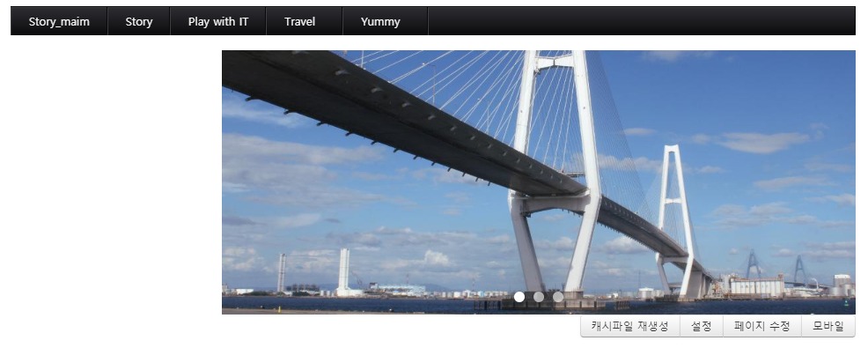Open the Story_maim menu item
Screen dimensions: 868x348
pos(59,22)
